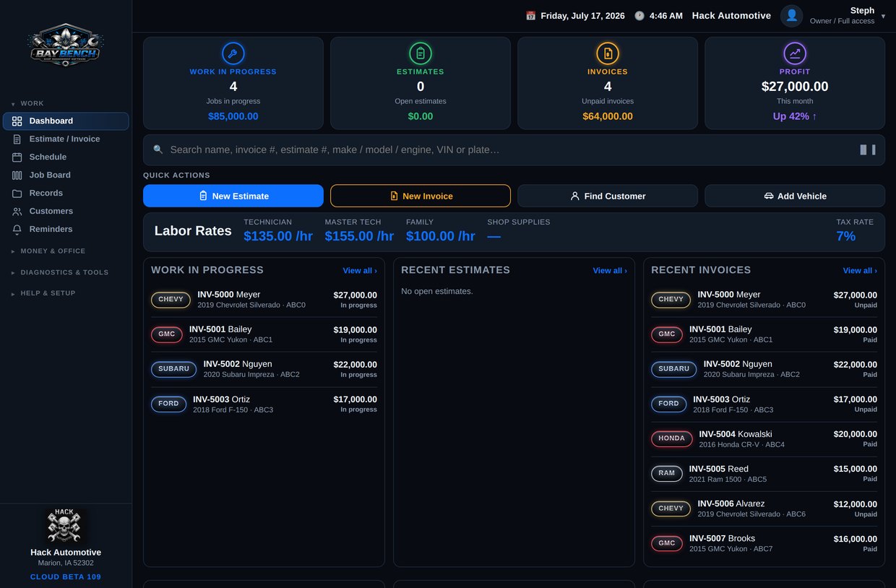Click GMC badge on invoice INV-5007 Brooks
Viewport: 896px width, 588px height.
[667, 543]
